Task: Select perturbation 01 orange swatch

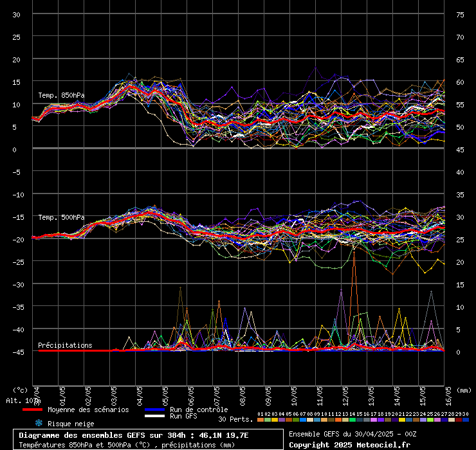Action: pyautogui.click(x=261, y=420)
